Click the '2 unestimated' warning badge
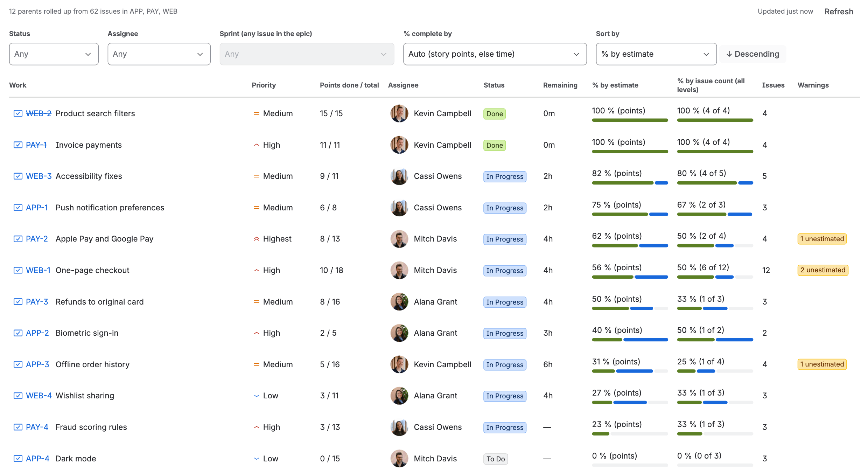Image resolution: width=868 pixels, height=474 pixels. click(x=823, y=270)
